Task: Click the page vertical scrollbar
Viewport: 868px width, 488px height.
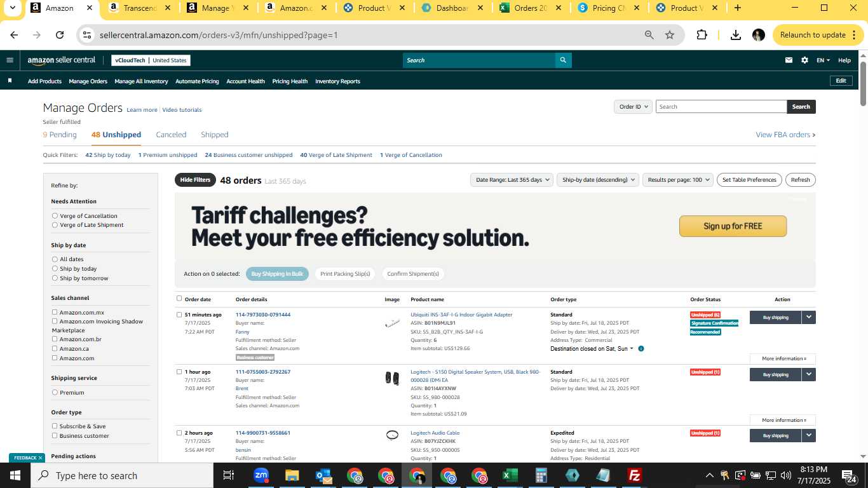Action: coord(864,83)
